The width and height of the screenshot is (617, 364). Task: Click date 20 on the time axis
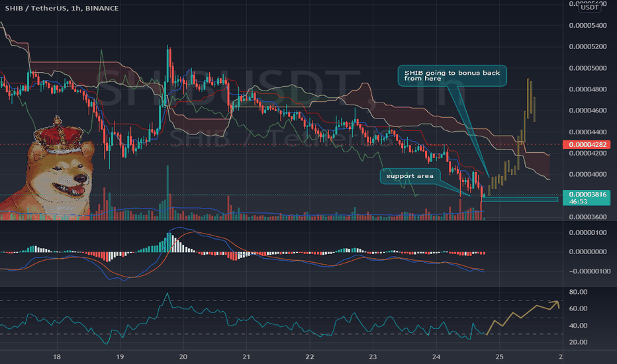pos(183,357)
